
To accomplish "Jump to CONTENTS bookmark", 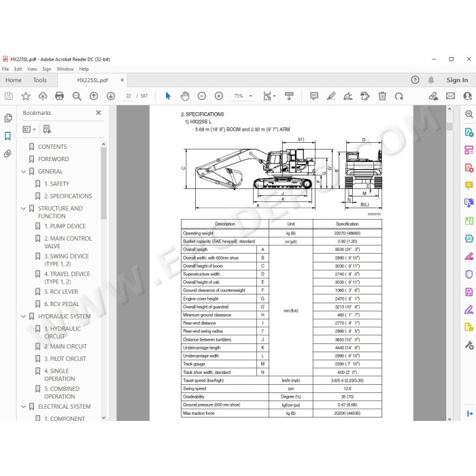I will (x=52, y=147).
